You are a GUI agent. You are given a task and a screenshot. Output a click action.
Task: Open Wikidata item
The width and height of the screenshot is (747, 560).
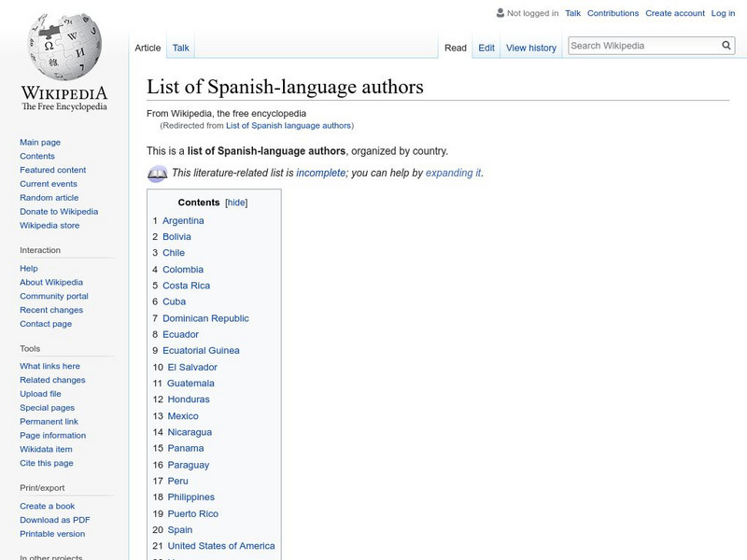(x=46, y=449)
